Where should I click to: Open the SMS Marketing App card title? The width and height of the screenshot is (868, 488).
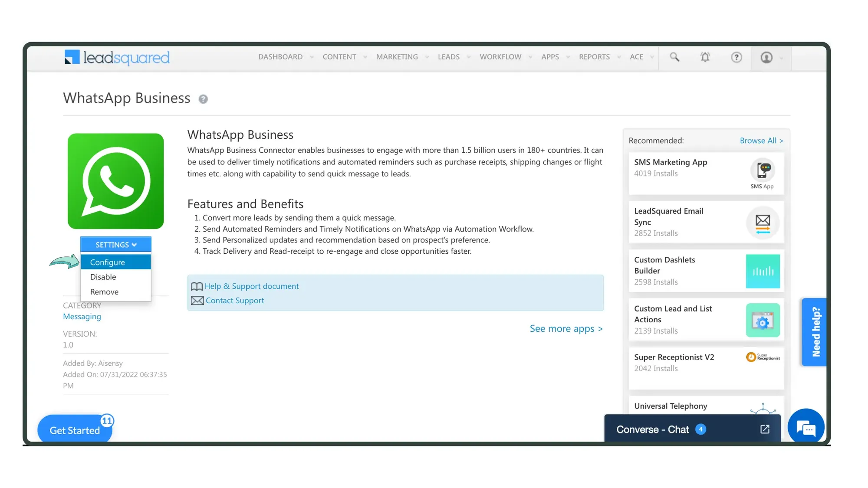tap(671, 162)
